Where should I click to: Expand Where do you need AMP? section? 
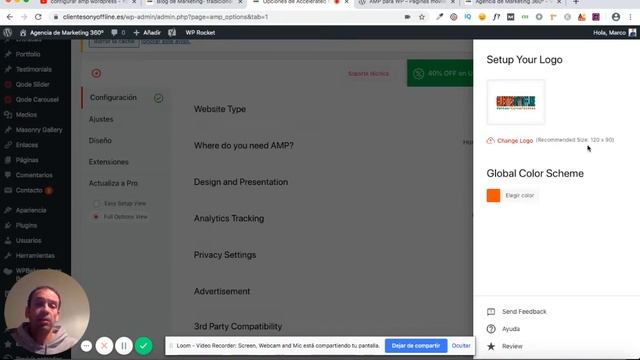[x=244, y=146]
